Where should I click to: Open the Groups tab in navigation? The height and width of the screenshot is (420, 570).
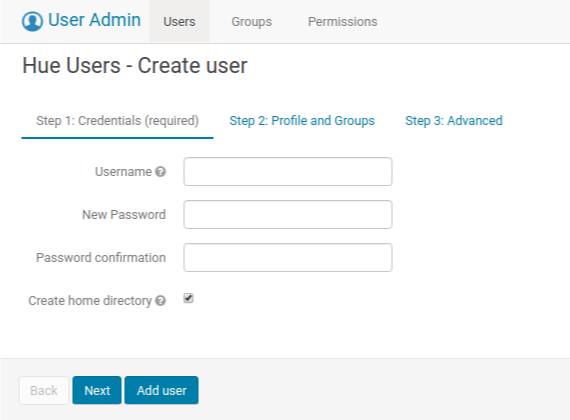point(252,21)
